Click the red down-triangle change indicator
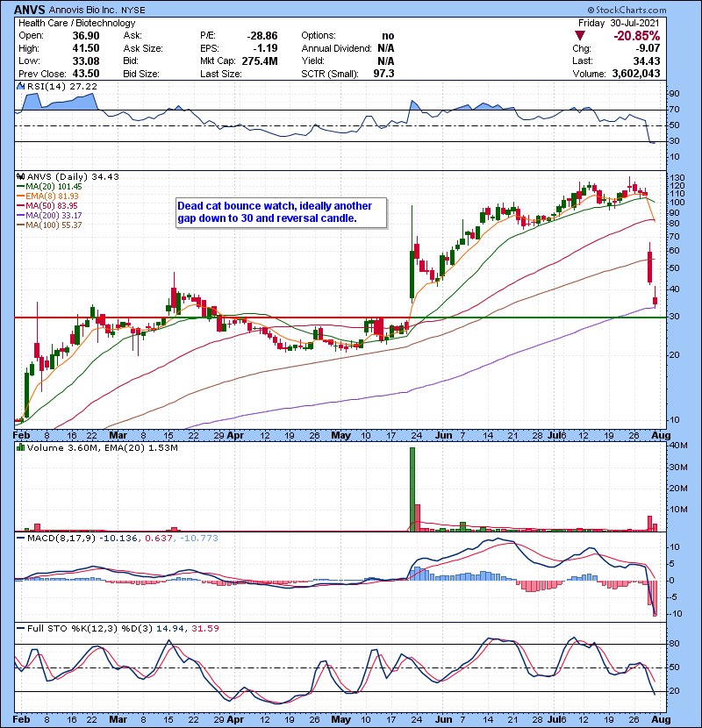The height and width of the screenshot is (728, 702). [579, 36]
